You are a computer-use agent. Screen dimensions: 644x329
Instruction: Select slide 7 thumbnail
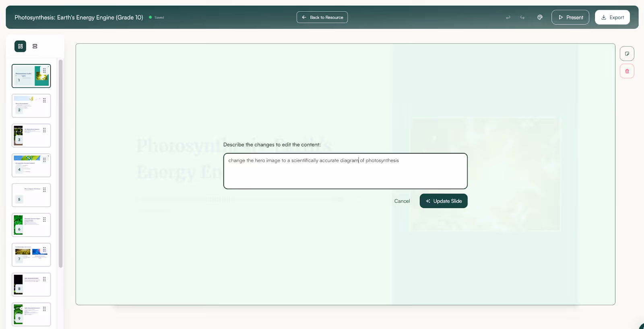pos(31,255)
